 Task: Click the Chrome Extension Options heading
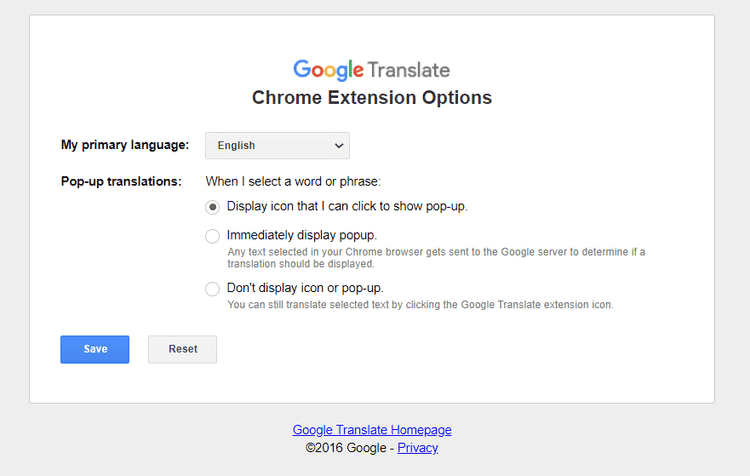click(372, 98)
